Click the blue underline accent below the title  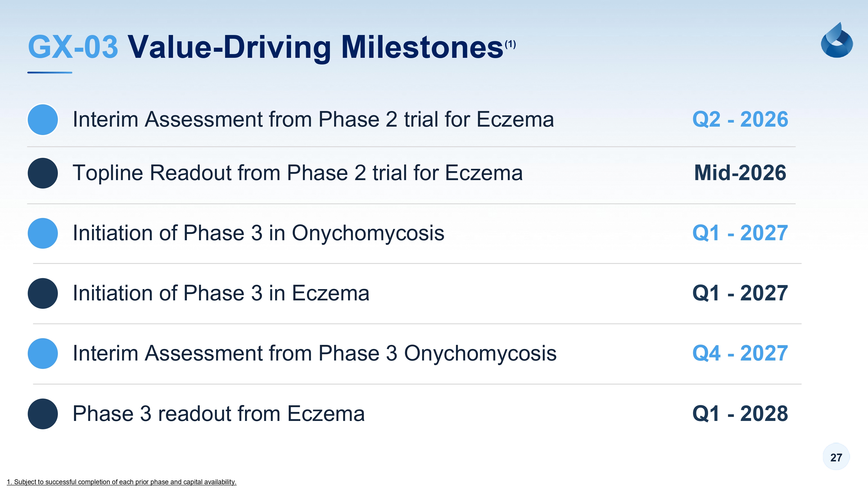pyautogui.click(x=50, y=72)
